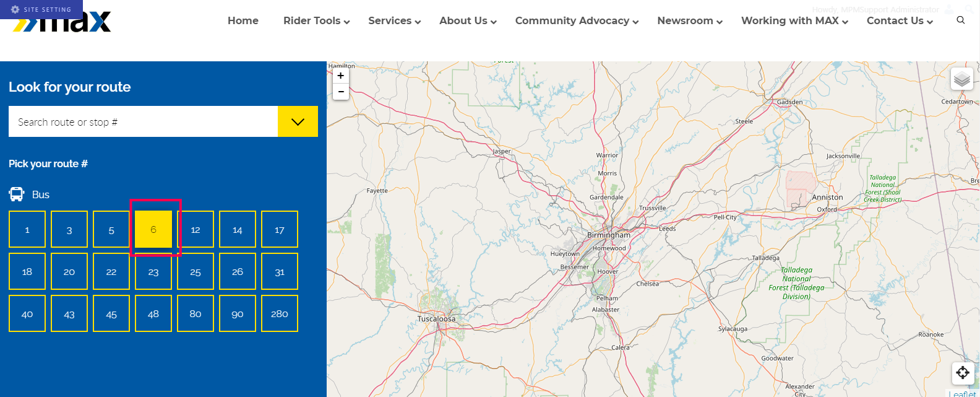This screenshot has width=980, height=397.
Task: Select bus route 5
Action: (x=111, y=229)
